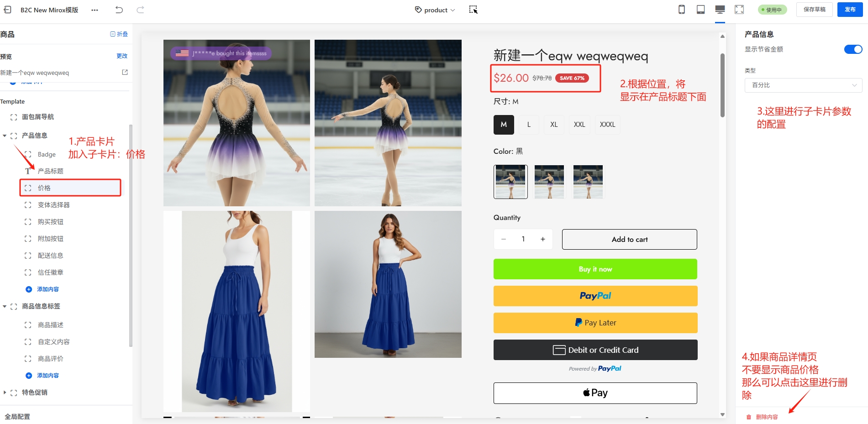Select 商品描述 block in the sidebar
The height and width of the screenshot is (424, 868).
coord(50,325)
